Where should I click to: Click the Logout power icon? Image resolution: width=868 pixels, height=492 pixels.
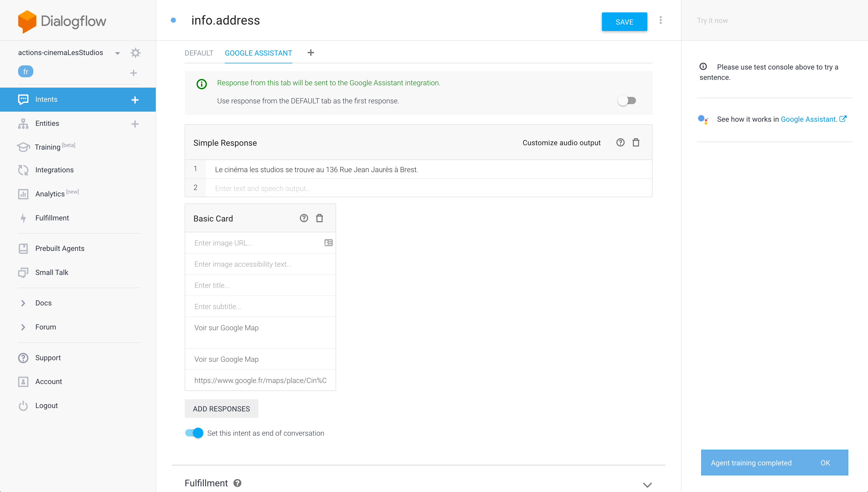(23, 405)
